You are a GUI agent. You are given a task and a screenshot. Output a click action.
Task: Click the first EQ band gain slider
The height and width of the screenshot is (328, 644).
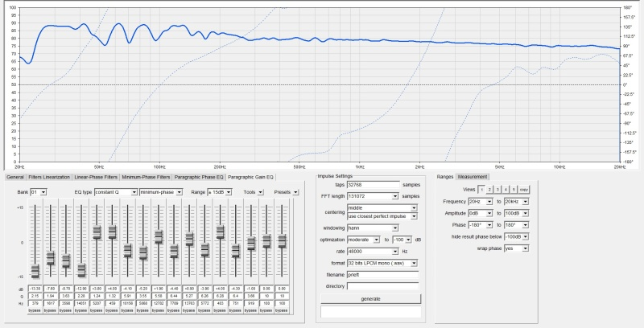click(35, 270)
